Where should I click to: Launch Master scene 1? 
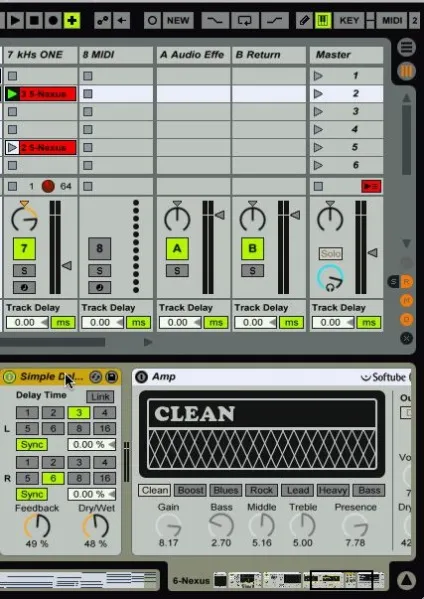tap(318, 76)
